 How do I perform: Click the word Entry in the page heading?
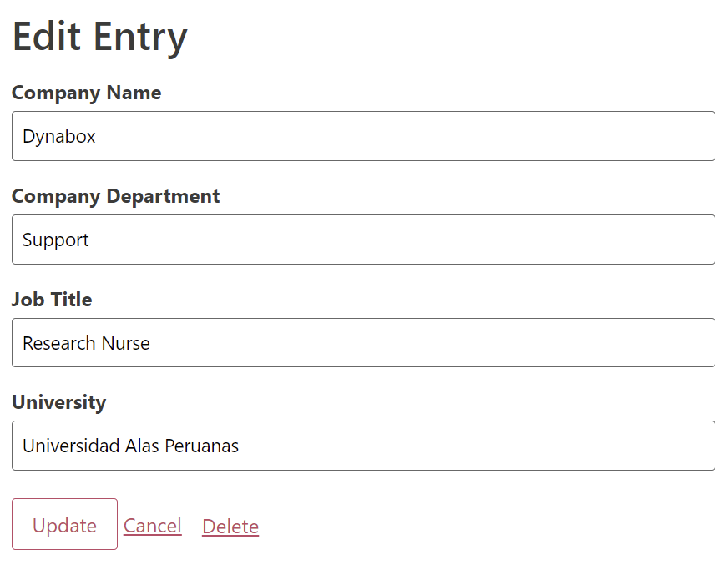click(140, 37)
